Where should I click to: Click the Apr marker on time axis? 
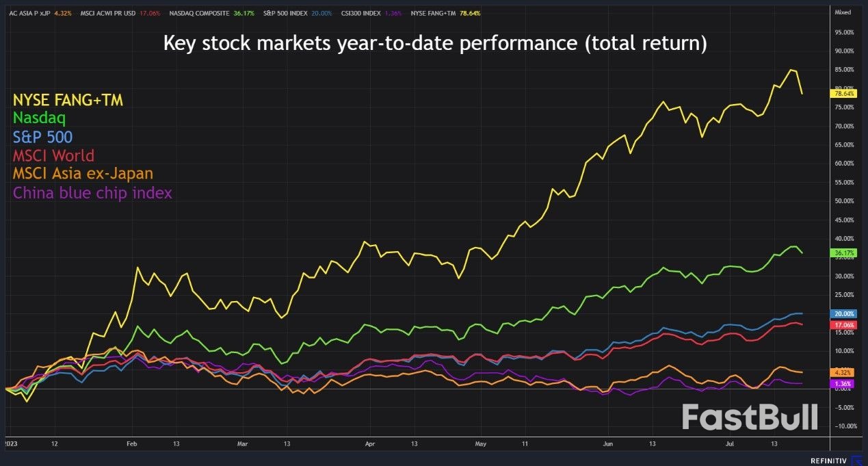click(370, 443)
